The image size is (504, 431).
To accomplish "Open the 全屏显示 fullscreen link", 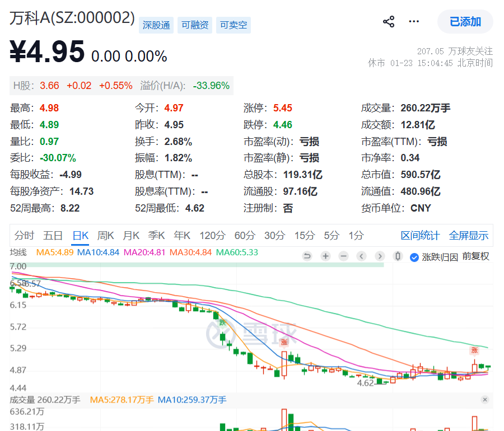I will [468, 236].
